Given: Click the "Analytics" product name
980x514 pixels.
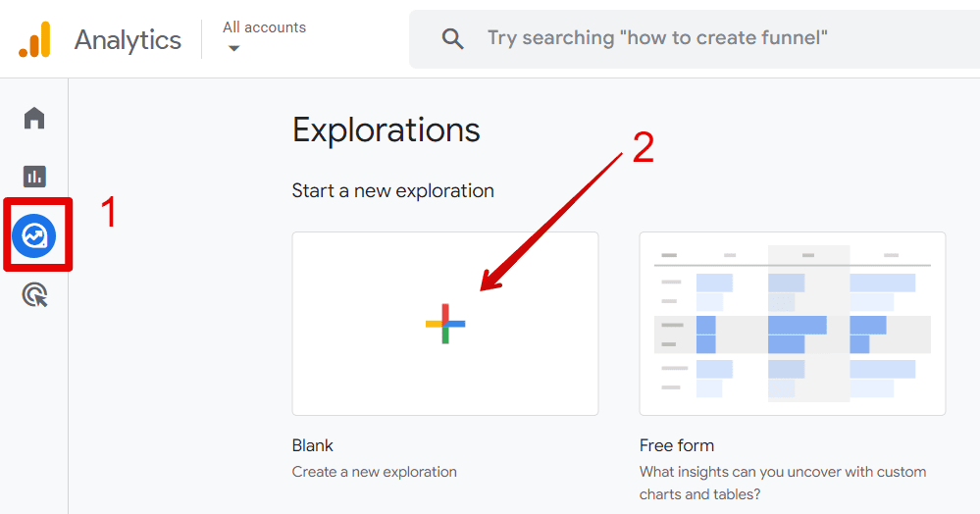Looking at the screenshot, I should coord(128,40).
